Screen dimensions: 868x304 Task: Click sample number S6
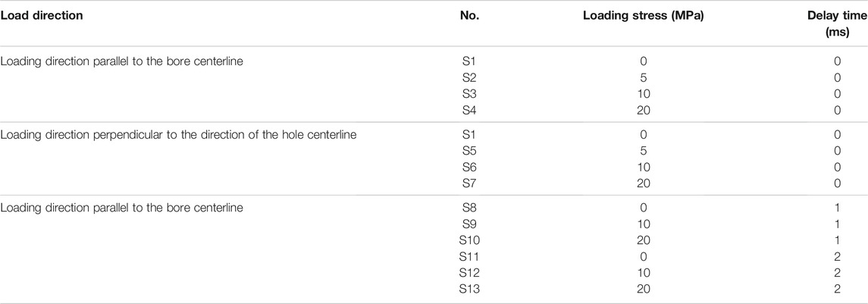469,168
